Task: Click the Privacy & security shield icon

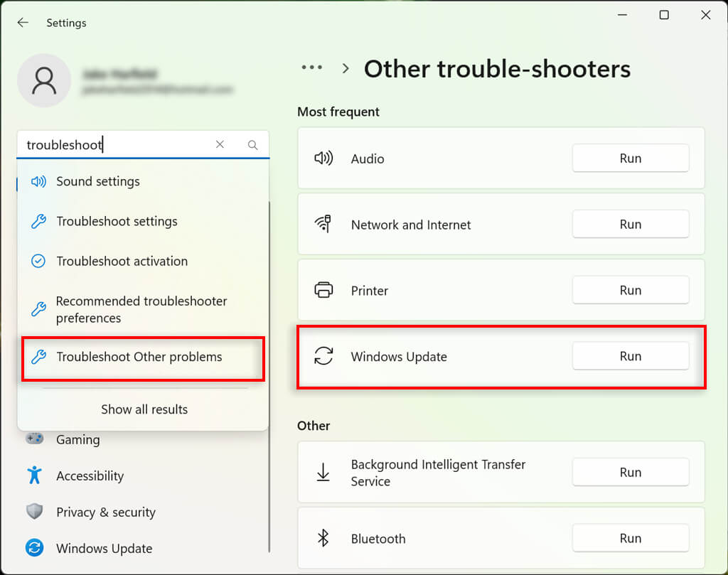Action: coord(34,512)
